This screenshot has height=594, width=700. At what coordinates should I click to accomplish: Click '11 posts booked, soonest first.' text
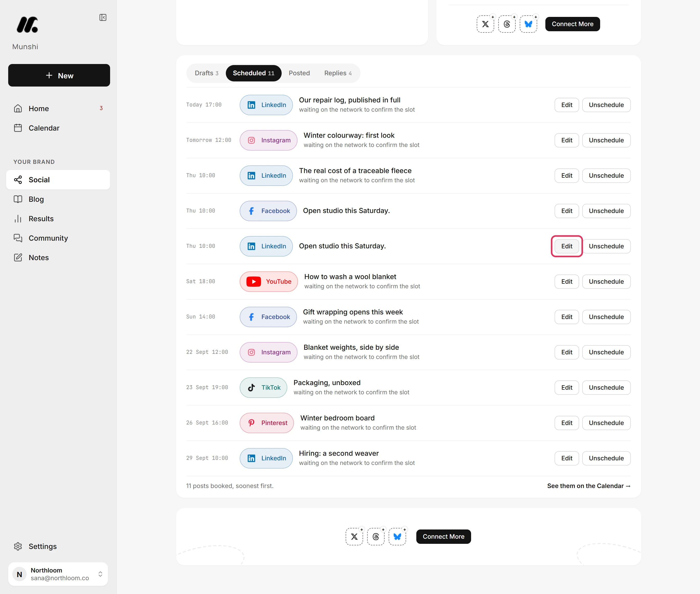click(x=230, y=486)
